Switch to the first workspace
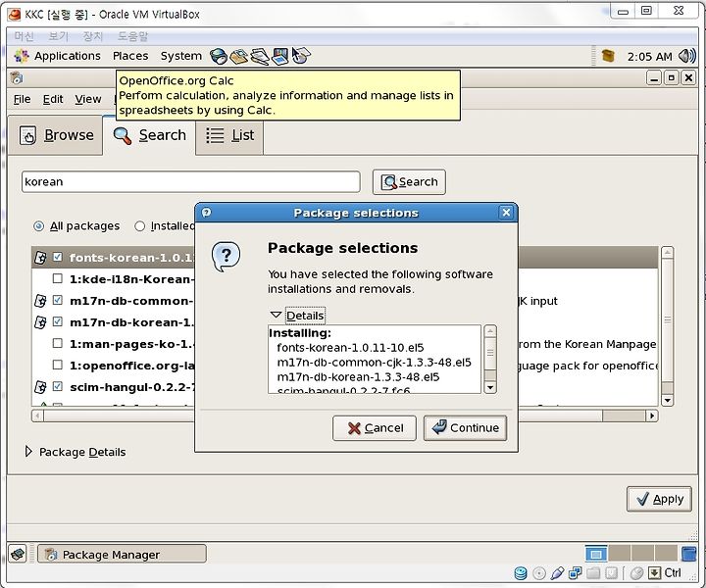This screenshot has height=588, width=706. coord(596,554)
